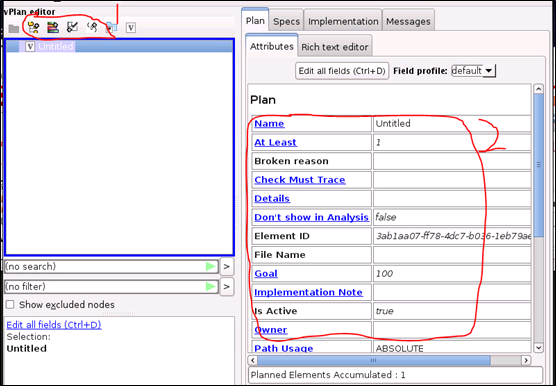Click the ABSOLUTE value for Path Usage

point(400,348)
